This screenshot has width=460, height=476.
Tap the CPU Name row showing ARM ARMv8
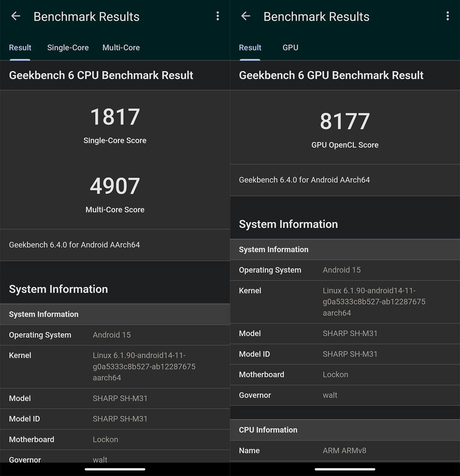click(345, 450)
